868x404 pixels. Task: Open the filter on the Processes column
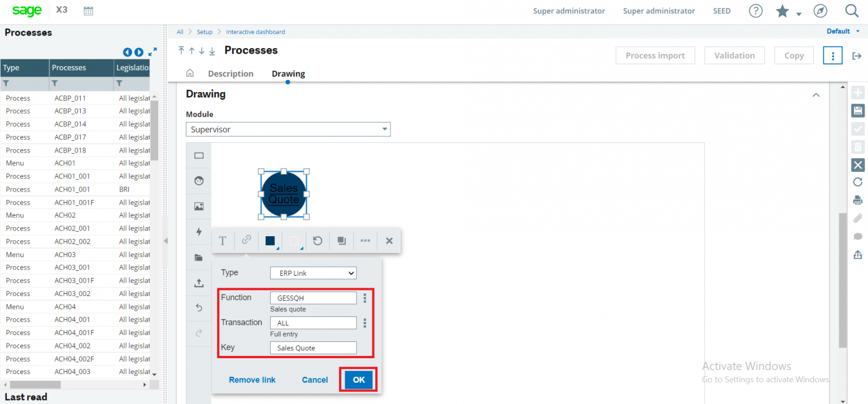(x=55, y=83)
